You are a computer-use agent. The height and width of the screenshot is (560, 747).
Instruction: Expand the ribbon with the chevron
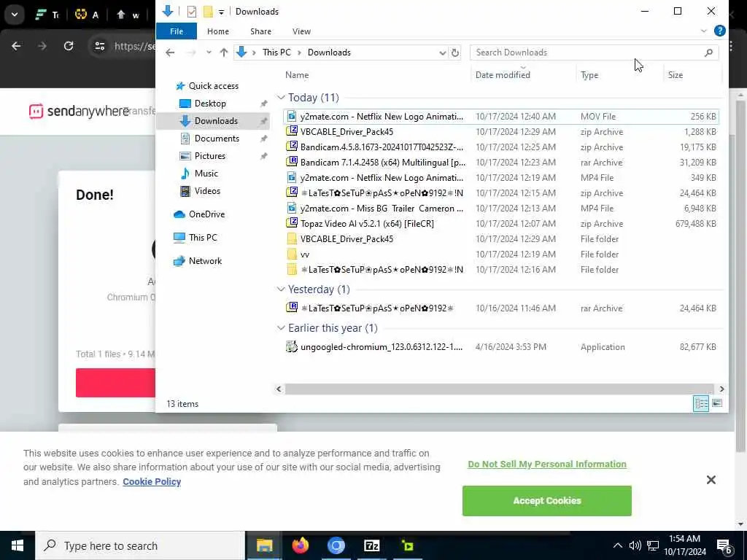(x=704, y=31)
